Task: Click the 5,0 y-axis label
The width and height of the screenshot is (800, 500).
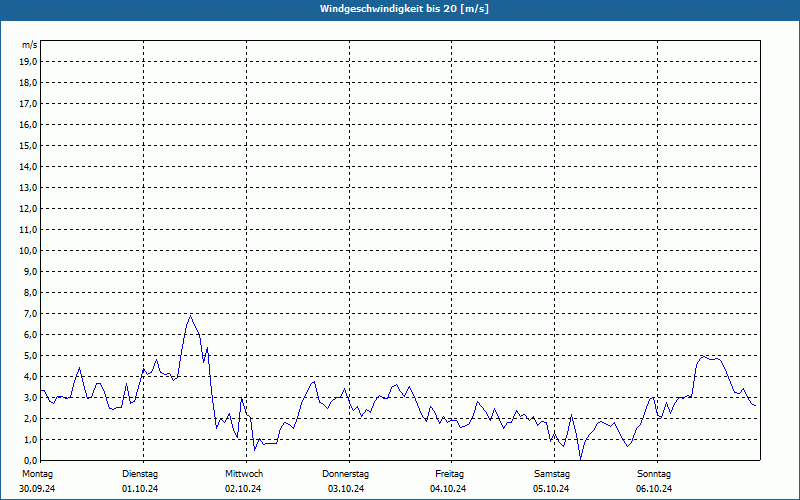Action: click(30, 355)
